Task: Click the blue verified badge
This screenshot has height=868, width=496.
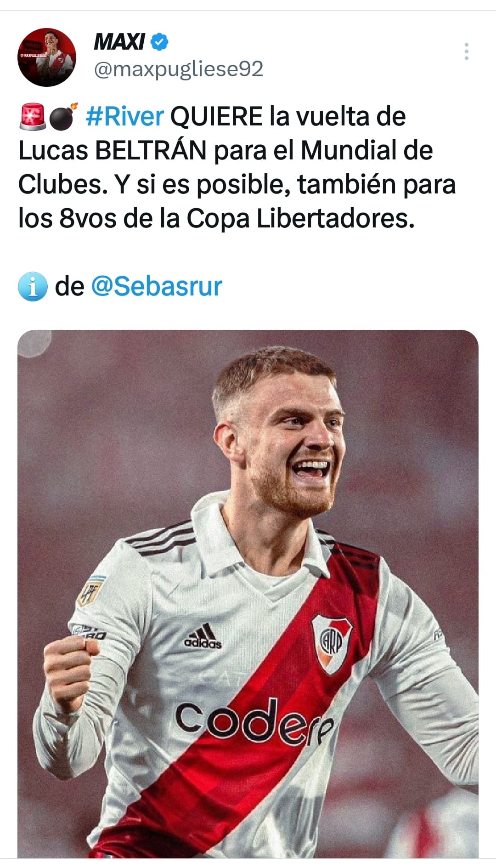Action: point(159,42)
